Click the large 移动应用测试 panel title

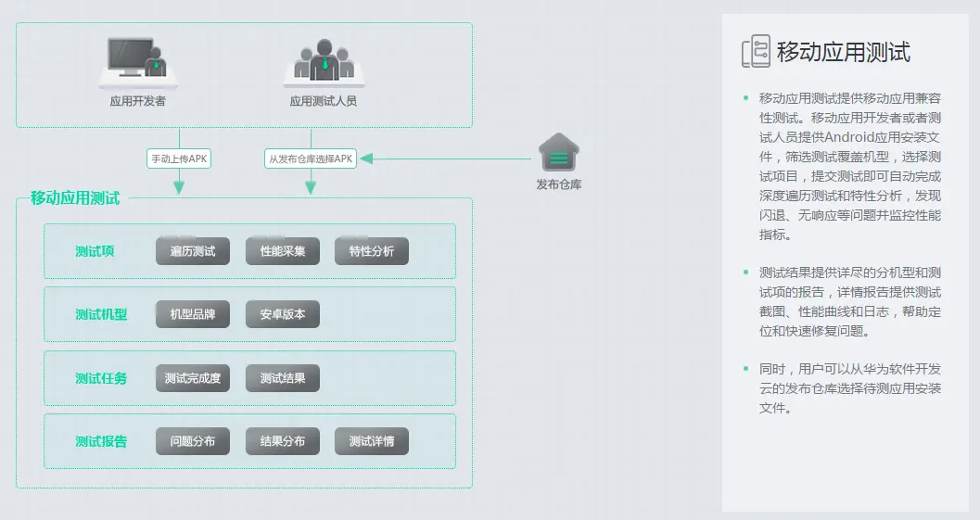tap(843, 51)
